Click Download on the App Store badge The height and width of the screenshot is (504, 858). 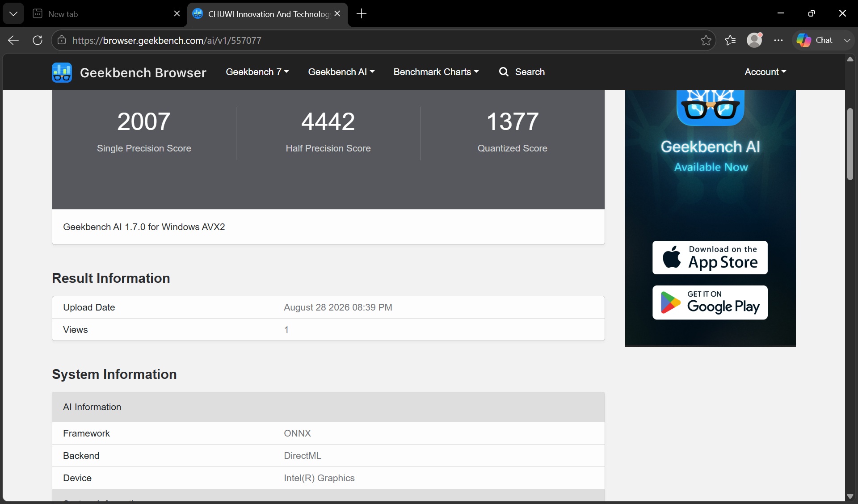point(710,258)
